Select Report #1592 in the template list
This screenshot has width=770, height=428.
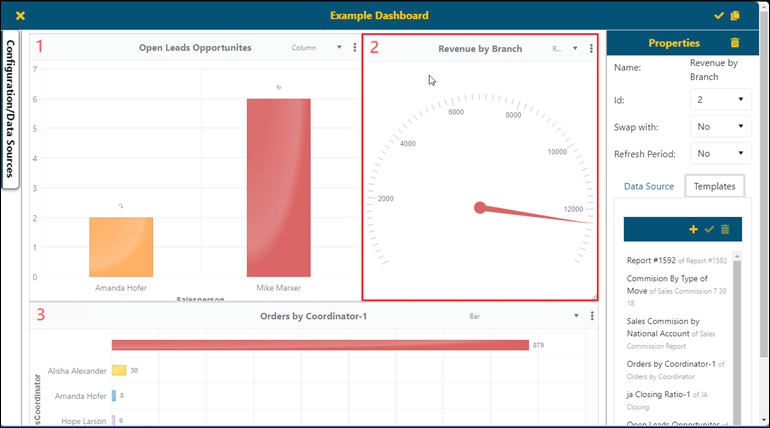pyautogui.click(x=658, y=260)
